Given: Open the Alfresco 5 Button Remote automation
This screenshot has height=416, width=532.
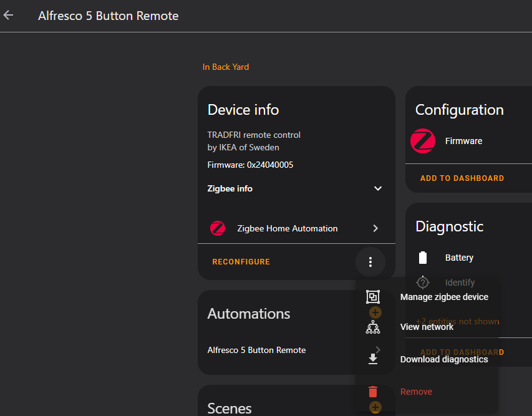Looking at the screenshot, I should click(256, 350).
